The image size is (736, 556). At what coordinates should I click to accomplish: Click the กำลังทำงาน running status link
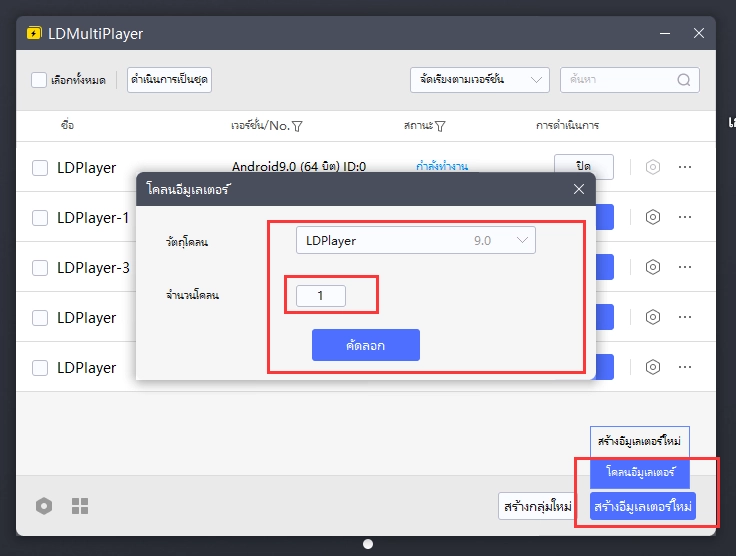[x=442, y=166]
